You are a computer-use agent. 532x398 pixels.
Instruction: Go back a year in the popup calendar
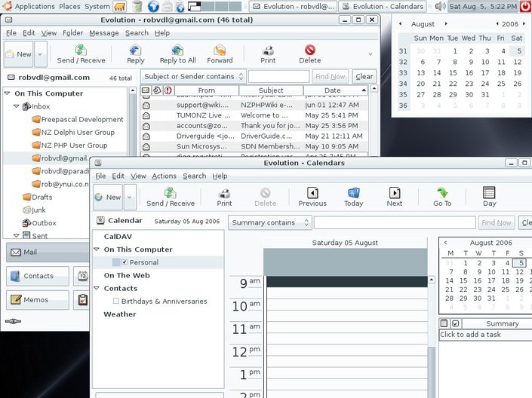click(x=497, y=23)
